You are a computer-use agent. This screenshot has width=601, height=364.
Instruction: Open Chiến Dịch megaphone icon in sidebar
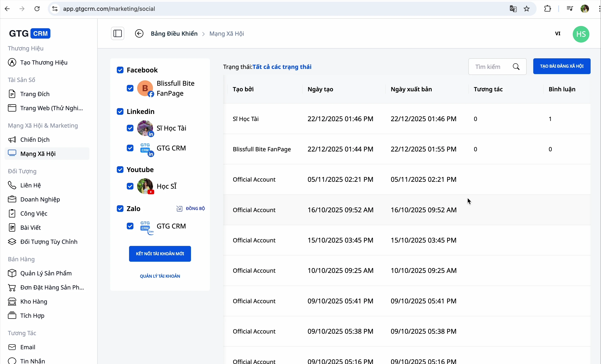pyautogui.click(x=12, y=140)
